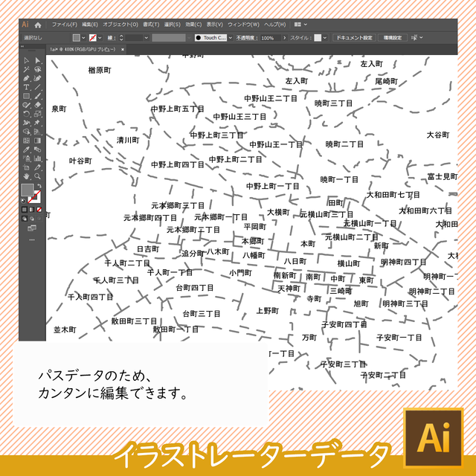
Task: Select the Slice tool
Action: [37, 167]
